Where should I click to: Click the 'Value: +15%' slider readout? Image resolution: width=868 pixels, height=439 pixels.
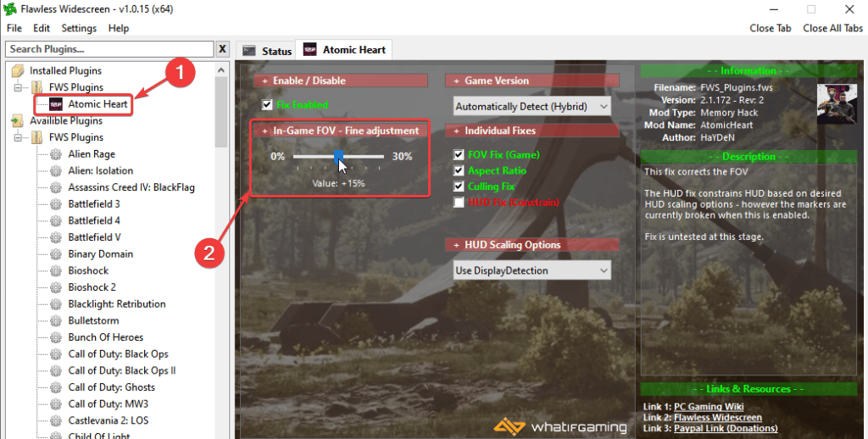[x=338, y=183]
